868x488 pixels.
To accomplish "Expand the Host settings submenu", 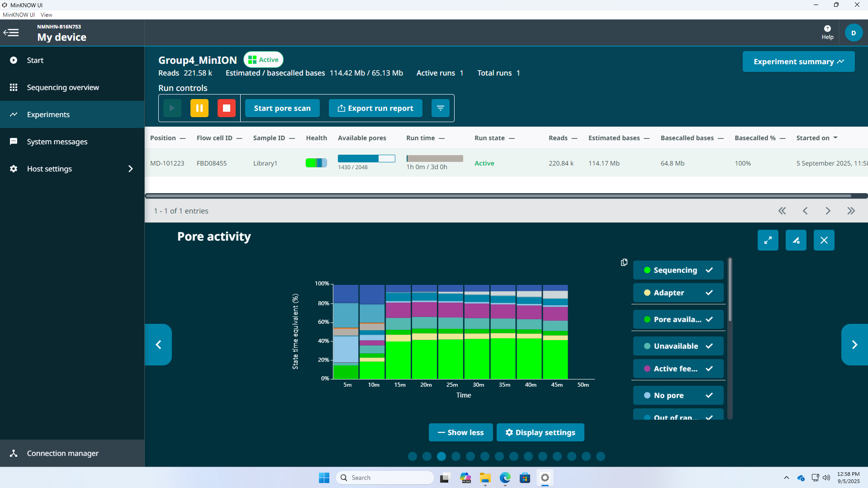I will click(130, 169).
